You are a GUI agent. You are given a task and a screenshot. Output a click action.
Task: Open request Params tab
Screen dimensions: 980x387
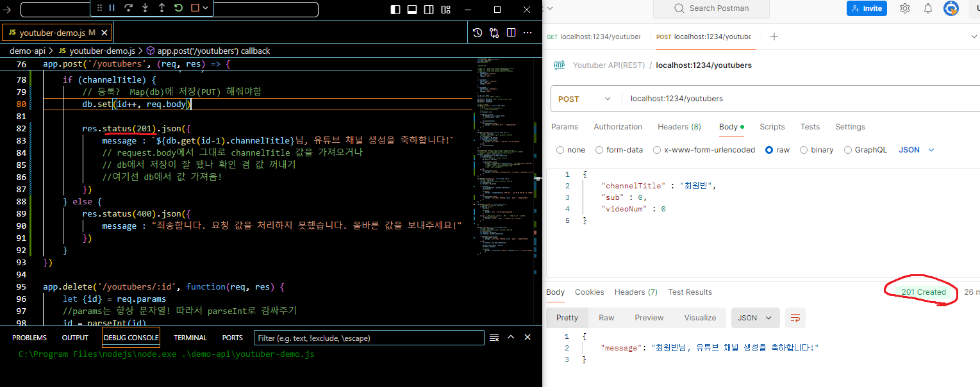(565, 127)
